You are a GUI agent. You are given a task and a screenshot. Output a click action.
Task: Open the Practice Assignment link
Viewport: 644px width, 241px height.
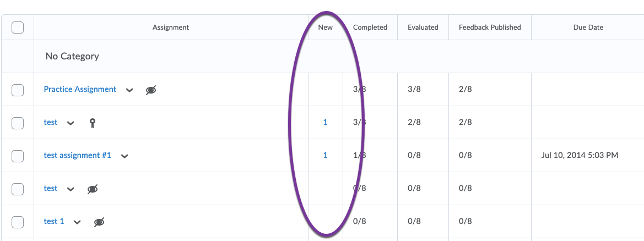(80, 89)
